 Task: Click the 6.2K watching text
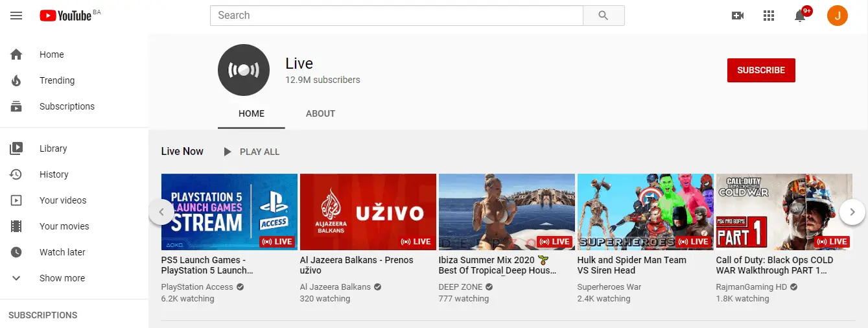point(188,299)
